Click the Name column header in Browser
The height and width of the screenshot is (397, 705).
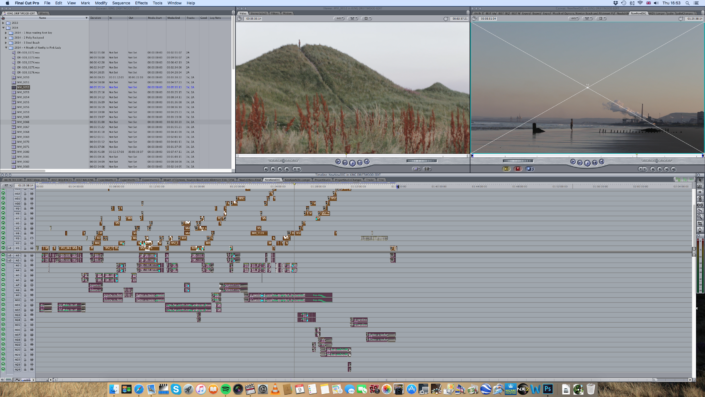[44, 18]
